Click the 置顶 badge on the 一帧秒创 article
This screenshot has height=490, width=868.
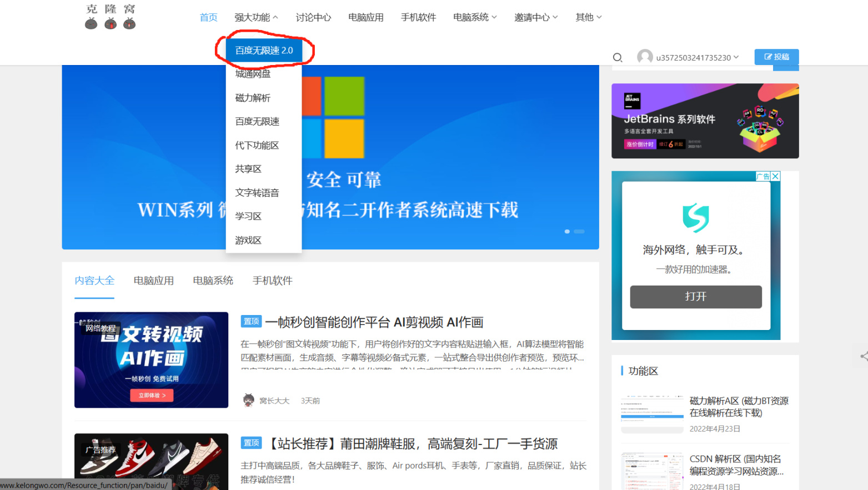(251, 321)
